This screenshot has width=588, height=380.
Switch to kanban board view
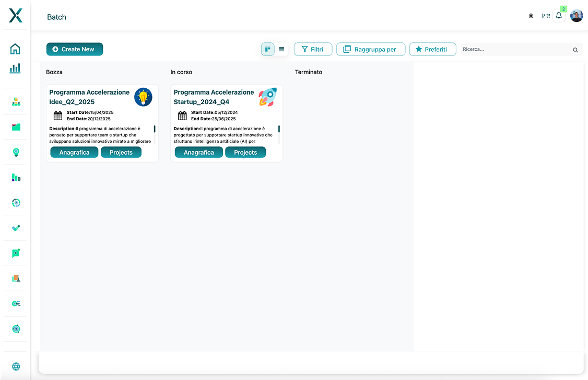268,49
